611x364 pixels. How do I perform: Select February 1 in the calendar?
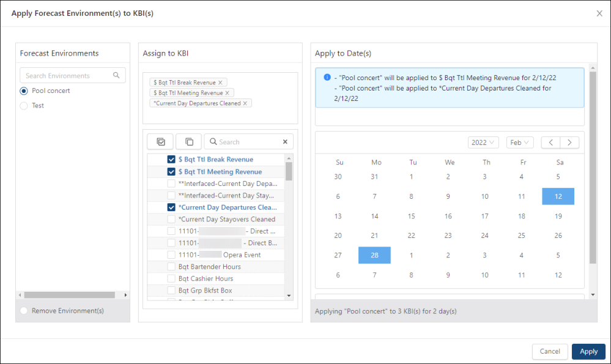[411, 177]
